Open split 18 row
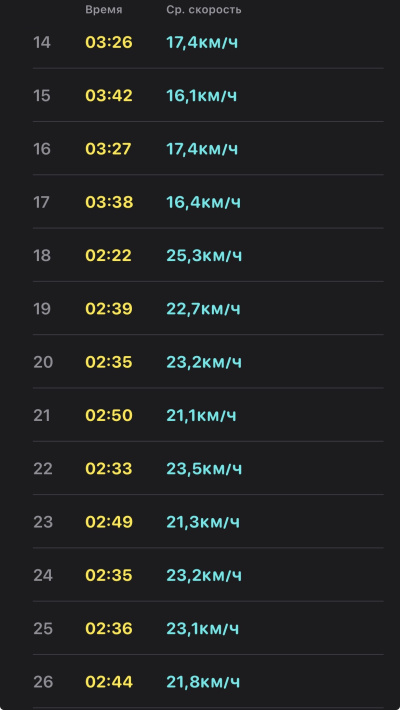Viewport: 400px width, 710px height. tap(208, 255)
